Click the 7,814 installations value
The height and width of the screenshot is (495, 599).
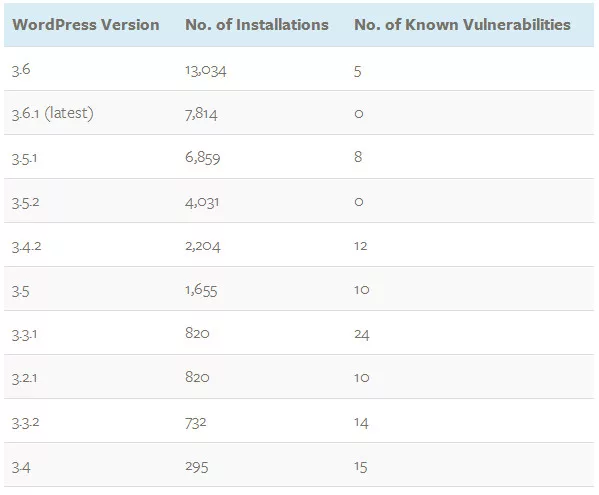tap(201, 114)
